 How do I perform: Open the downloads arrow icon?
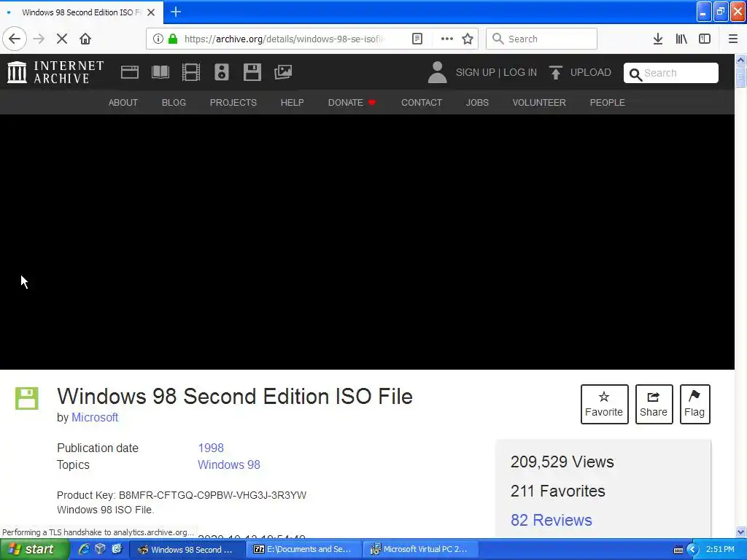(x=658, y=39)
